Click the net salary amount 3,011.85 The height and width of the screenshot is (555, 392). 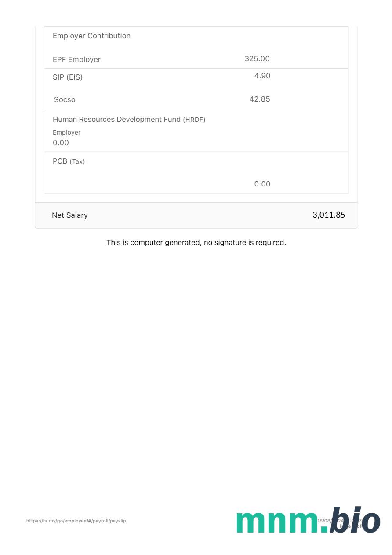(x=328, y=215)
